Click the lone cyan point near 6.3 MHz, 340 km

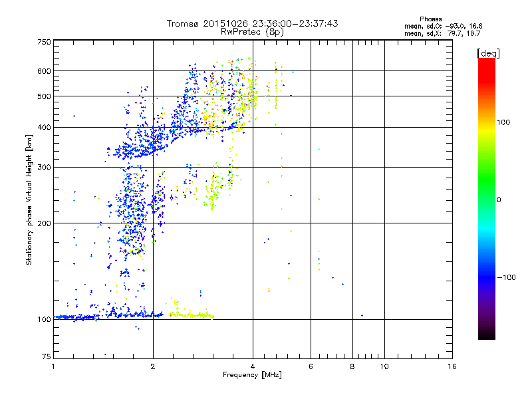coord(319,149)
